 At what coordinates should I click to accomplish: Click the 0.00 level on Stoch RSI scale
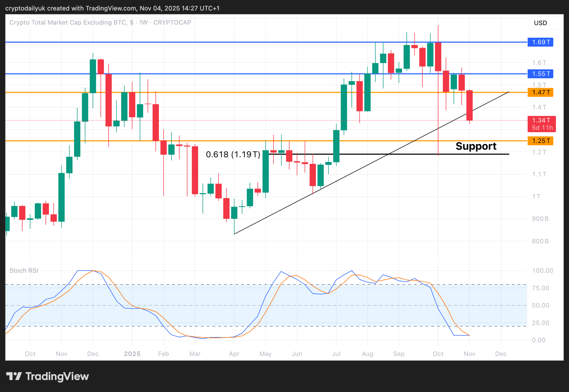coord(538,340)
